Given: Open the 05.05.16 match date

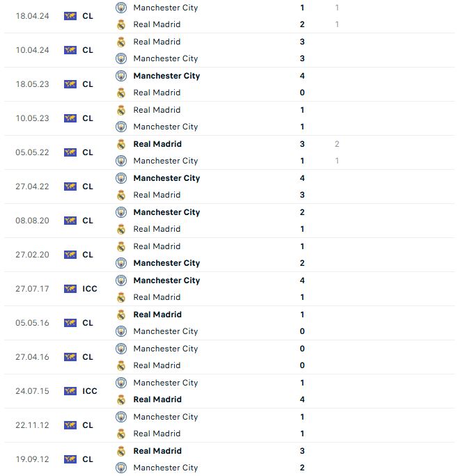Looking at the screenshot, I should [32, 323].
